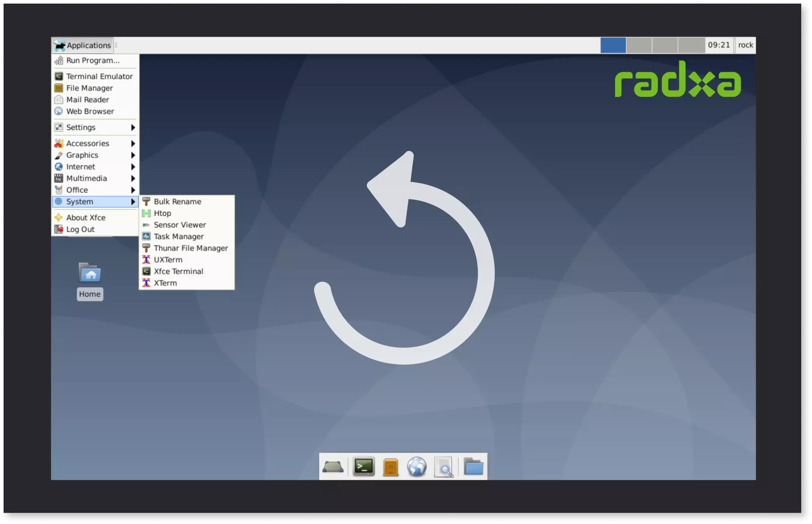The width and height of the screenshot is (812, 524).
Task: Click the Show Desktop dock icon
Action: [333, 467]
